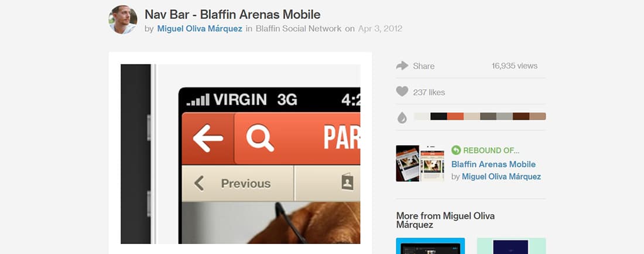This screenshot has width=644, height=254.
Task: Click the magnifier search icon in the shot
Action: [x=260, y=138]
